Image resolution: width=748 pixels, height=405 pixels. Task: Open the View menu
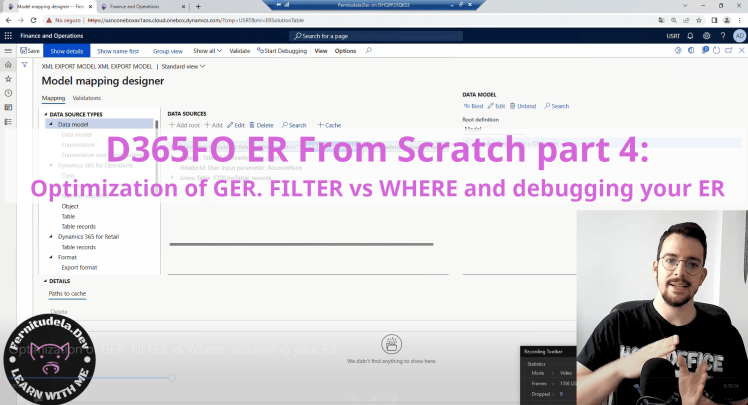pos(321,51)
